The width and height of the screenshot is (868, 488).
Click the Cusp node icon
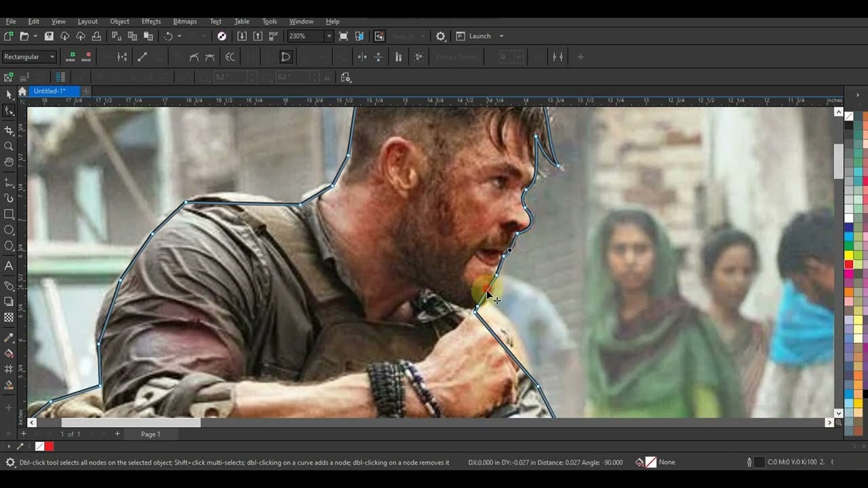tap(194, 57)
